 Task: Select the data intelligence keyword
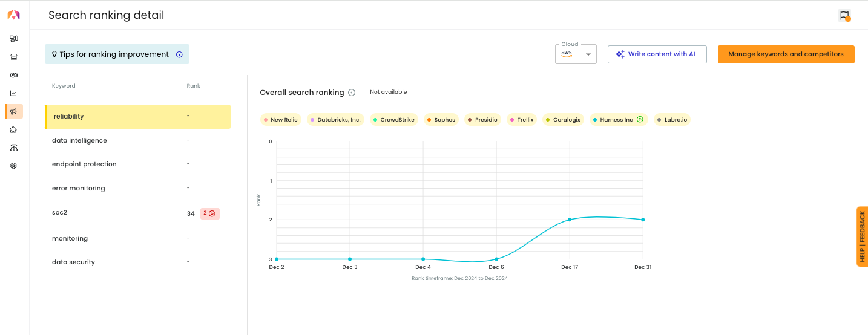pyautogui.click(x=137, y=140)
